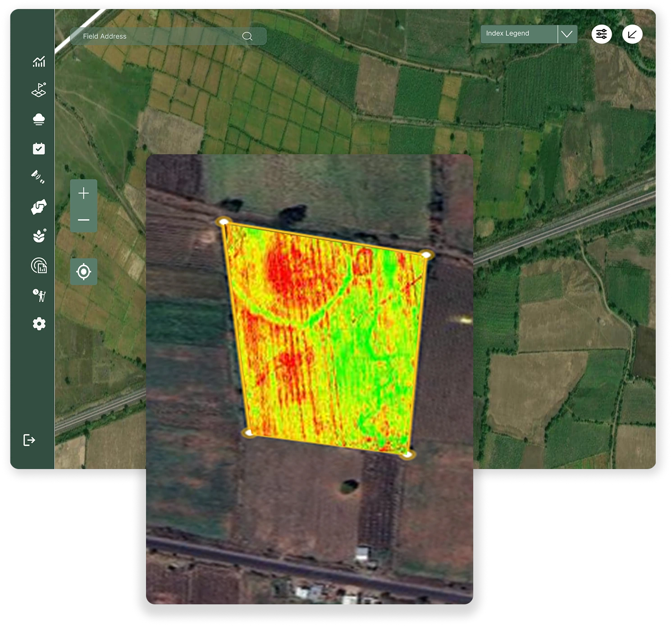Open the radar report document icon

[x=39, y=266]
